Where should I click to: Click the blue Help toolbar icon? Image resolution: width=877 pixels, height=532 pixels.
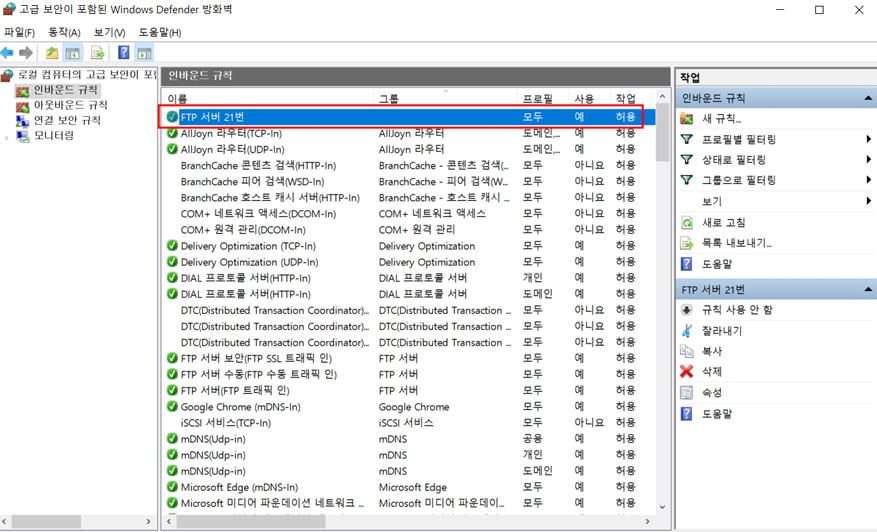click(x=124, y=53)
